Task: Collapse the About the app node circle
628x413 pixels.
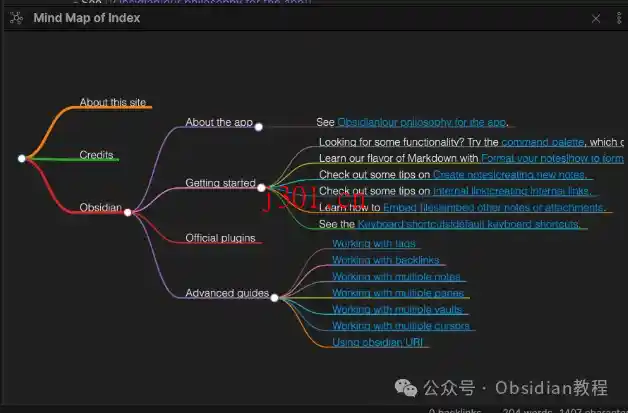Action: (x=258, y=127)
